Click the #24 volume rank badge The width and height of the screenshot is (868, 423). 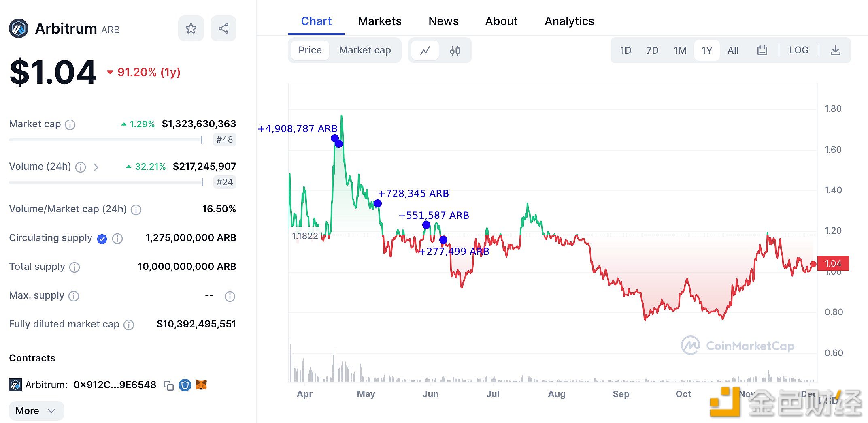click(x=225, y=182)
